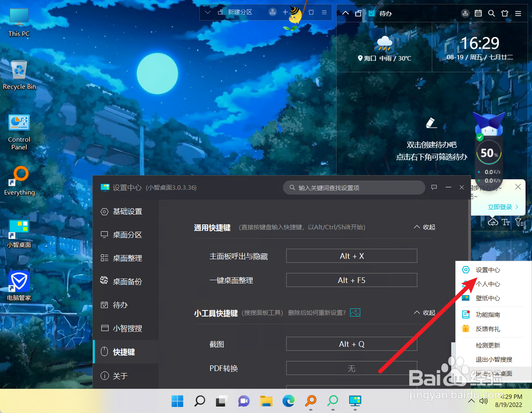The width and height of the screenshot is (532, 413).
Task: Click the Tt font size icon
Action: click(x=506, y=222)
